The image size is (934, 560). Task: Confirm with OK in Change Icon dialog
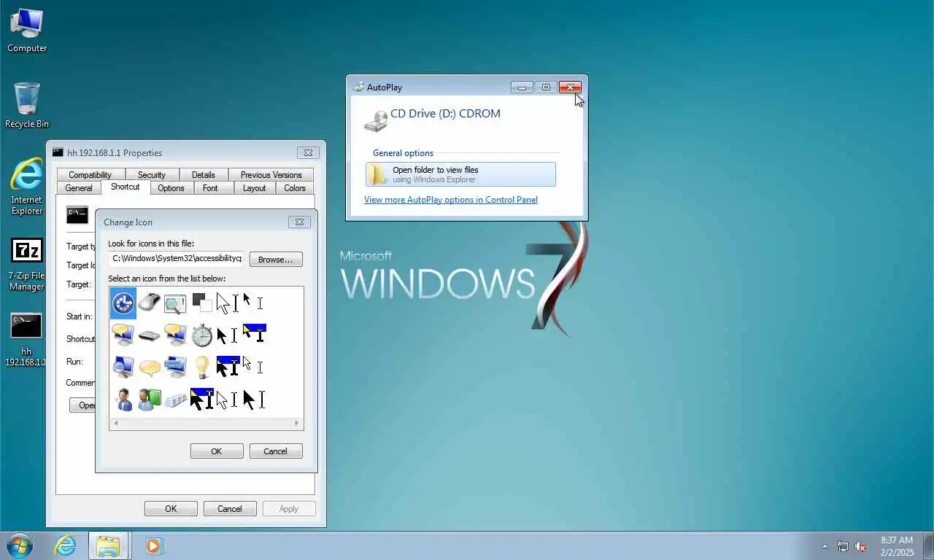point(217,451)
